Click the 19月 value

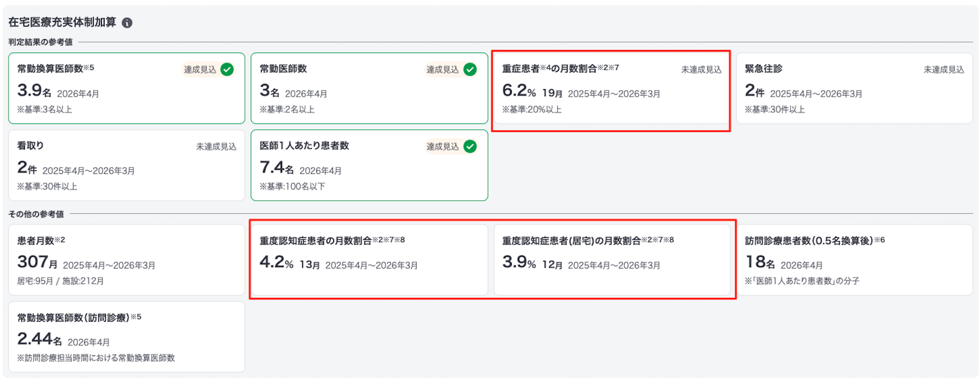pyautogui.click(x=552, y=93)
